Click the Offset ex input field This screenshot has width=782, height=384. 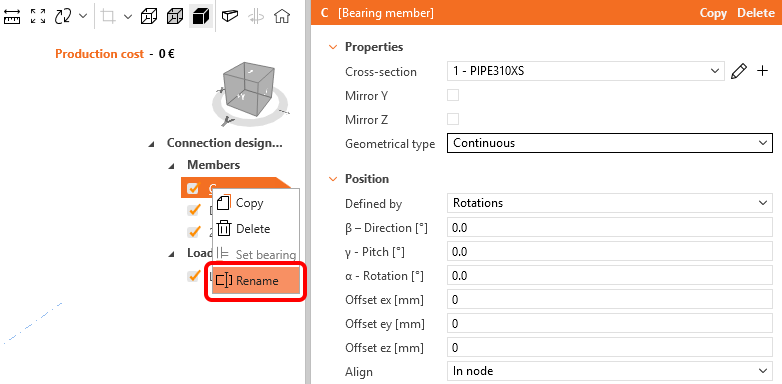(x=609, y=300)
